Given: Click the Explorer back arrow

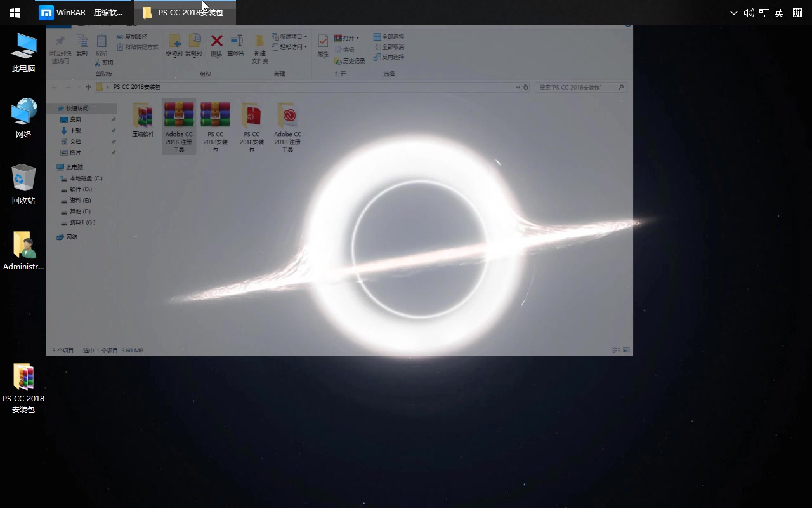Looking at the screenshot, I should [55, 87].
